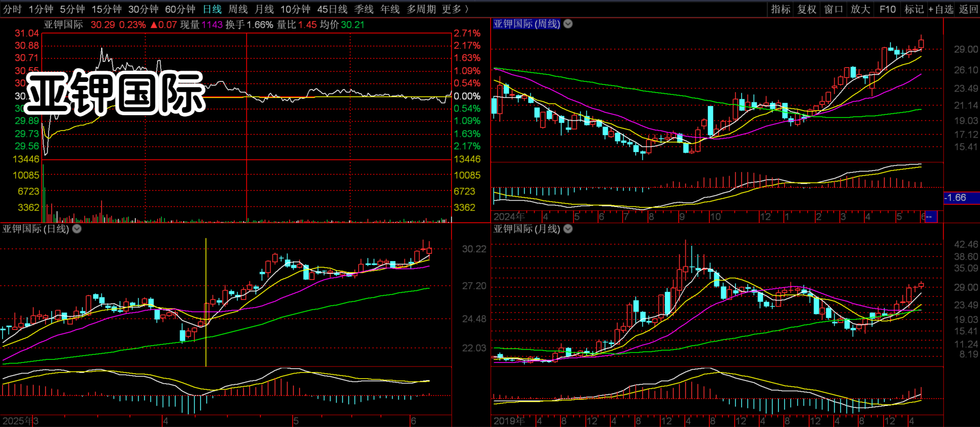Click the blue marker at weekly timeline end
The height and width of the screenshot is (427, 980).
(x=931, y=217)
